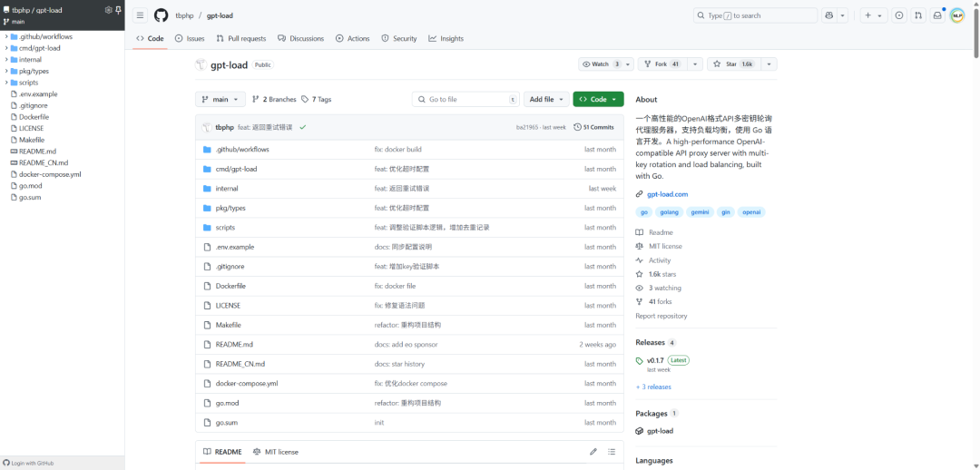The image size is (980, 470).
Task: Pin the sidebar with the pin icon
Action: point(118,10)
